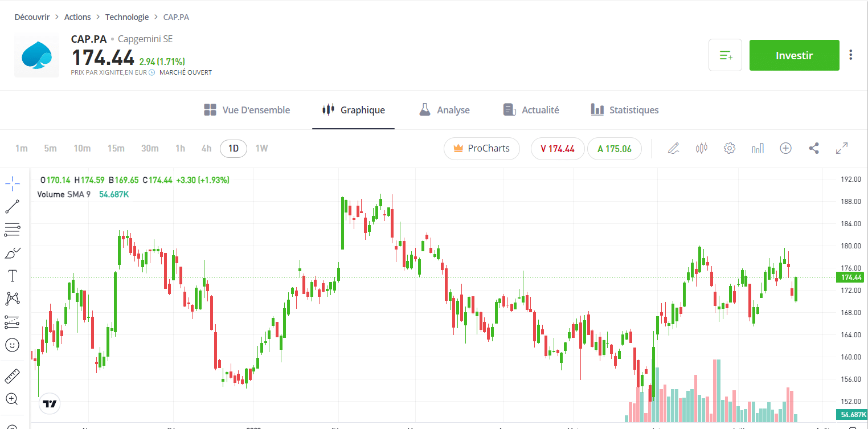Click the CAP.PA breadcrumb
Viewport: 868px width, 429px height.
click(176, 17)
